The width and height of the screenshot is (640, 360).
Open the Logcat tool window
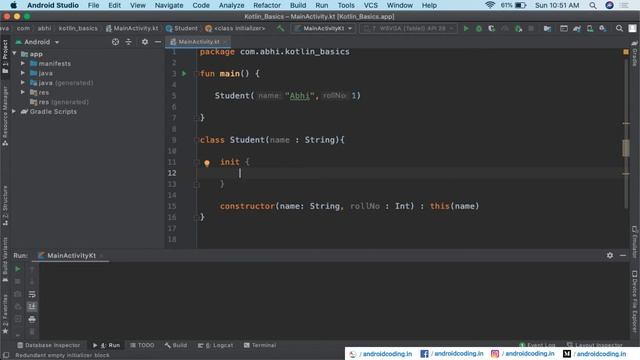click(215, 345)
